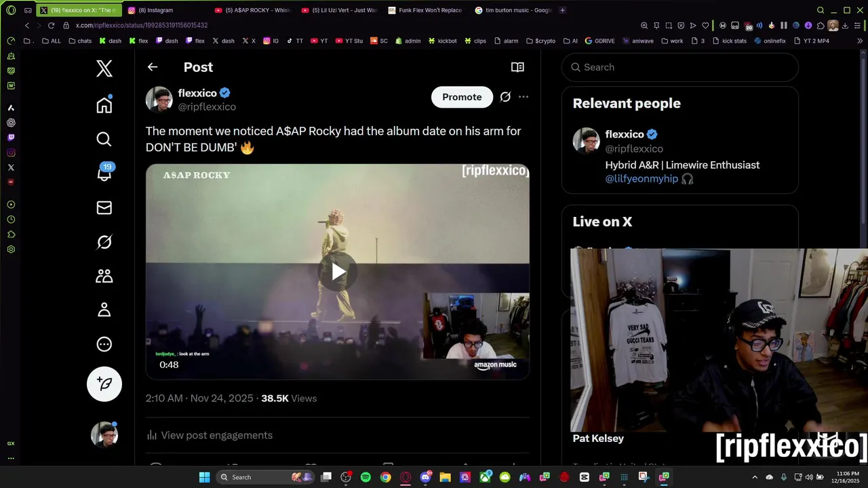The width and height of the screenshot is (868, 488).
Task: Open the Windows Start button
Action: coord(204,477)
